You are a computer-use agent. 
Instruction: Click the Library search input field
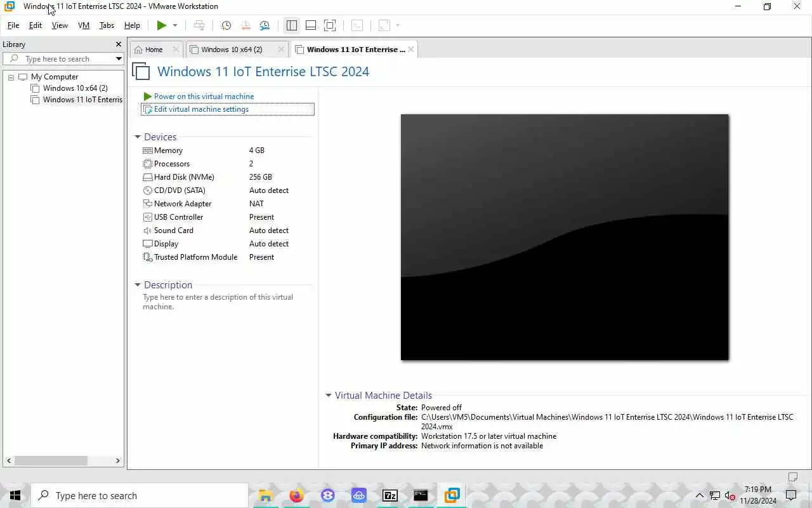[x=62, y=59]
